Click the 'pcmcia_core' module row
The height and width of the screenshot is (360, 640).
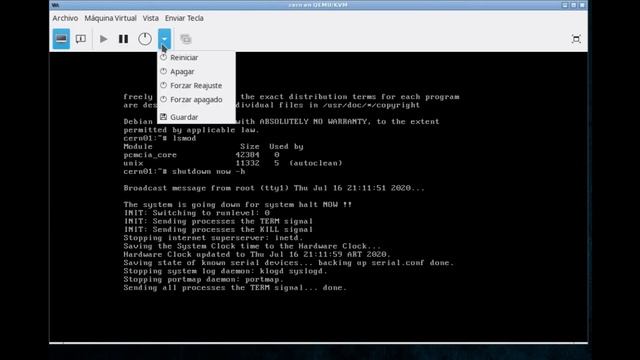click(x=202, y=155)
